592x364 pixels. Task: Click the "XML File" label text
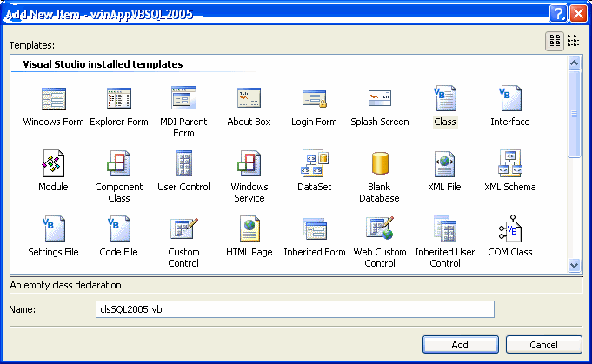pos(445,187)
